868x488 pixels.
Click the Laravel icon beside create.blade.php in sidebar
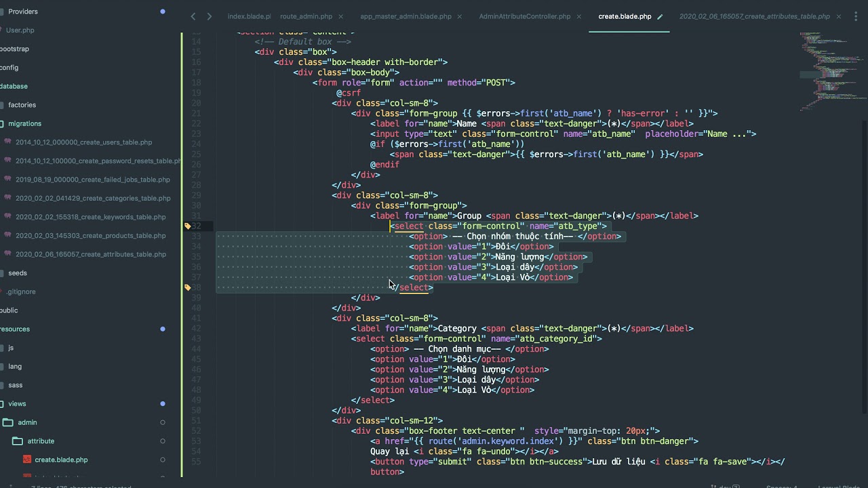[27, 460]
